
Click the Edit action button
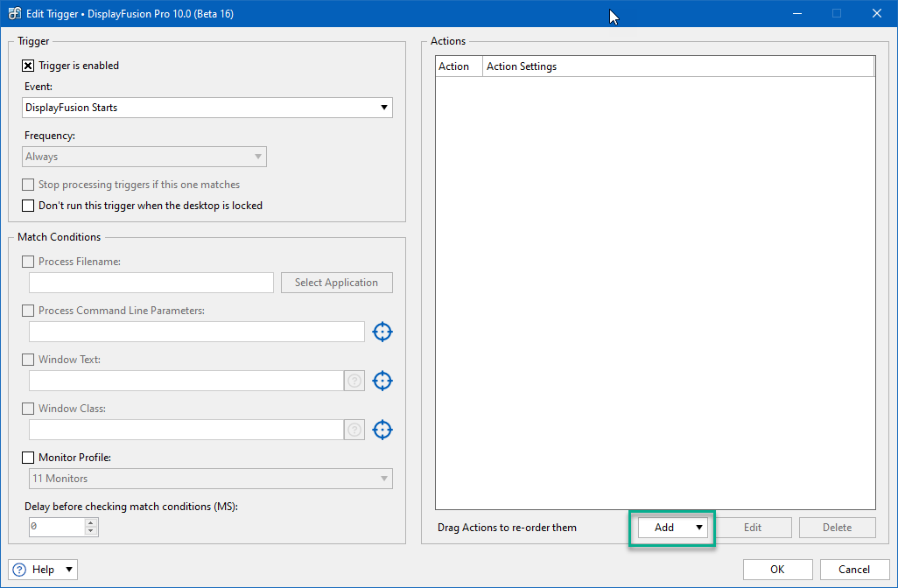click(x=753, y=528)
